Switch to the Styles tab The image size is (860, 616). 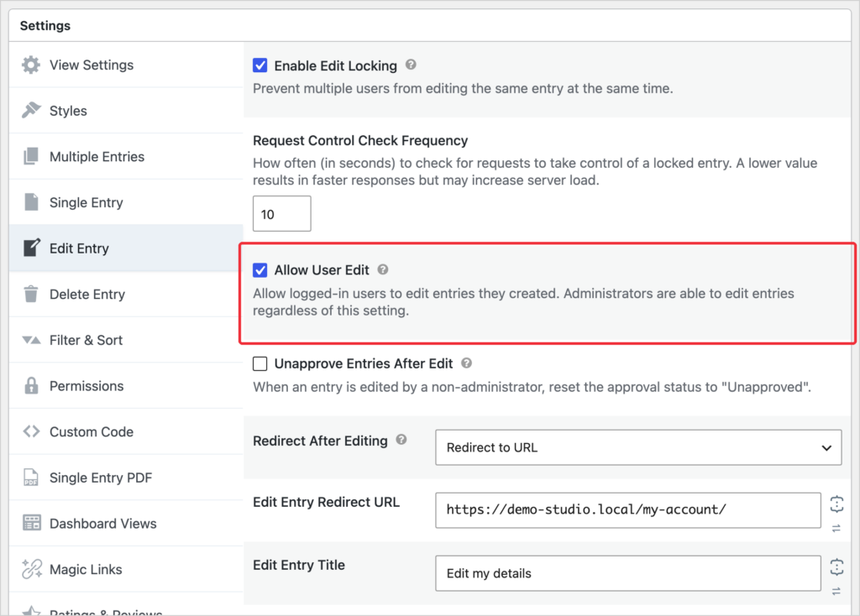pos(126,110)
